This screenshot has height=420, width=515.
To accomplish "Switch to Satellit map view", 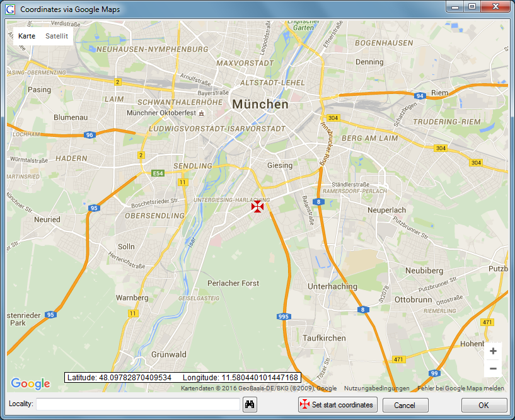I will pyautogui.click(x=57, y=36).
